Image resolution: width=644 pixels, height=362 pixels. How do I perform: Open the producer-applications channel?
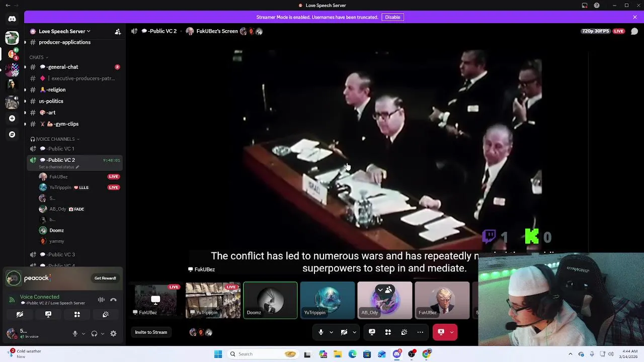pyautogui.click(x=75, y=42)
